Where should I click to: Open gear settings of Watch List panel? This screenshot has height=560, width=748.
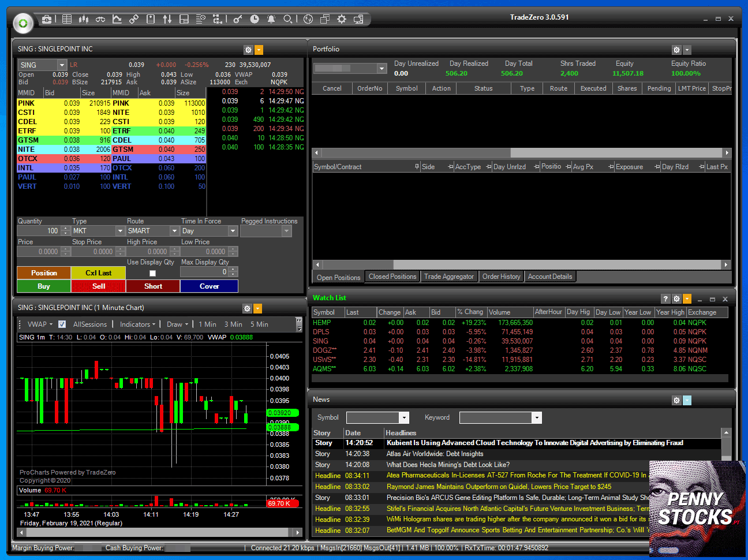(676, 299)
